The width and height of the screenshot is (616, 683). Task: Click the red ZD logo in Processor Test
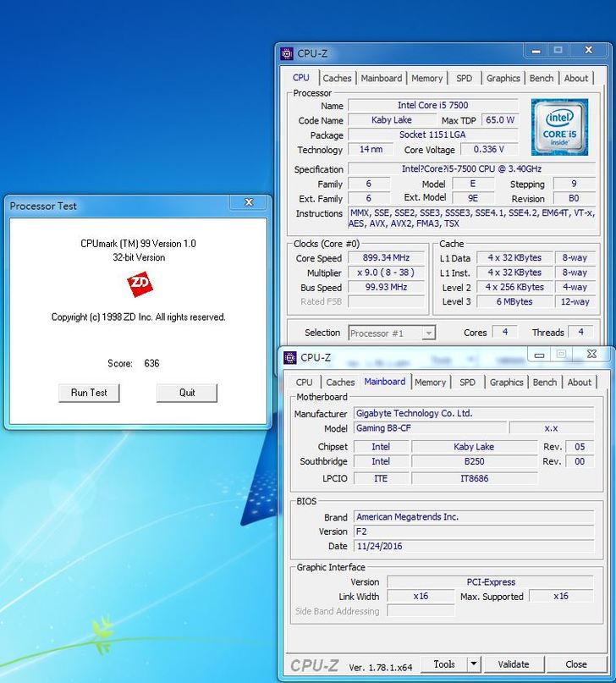140,285
